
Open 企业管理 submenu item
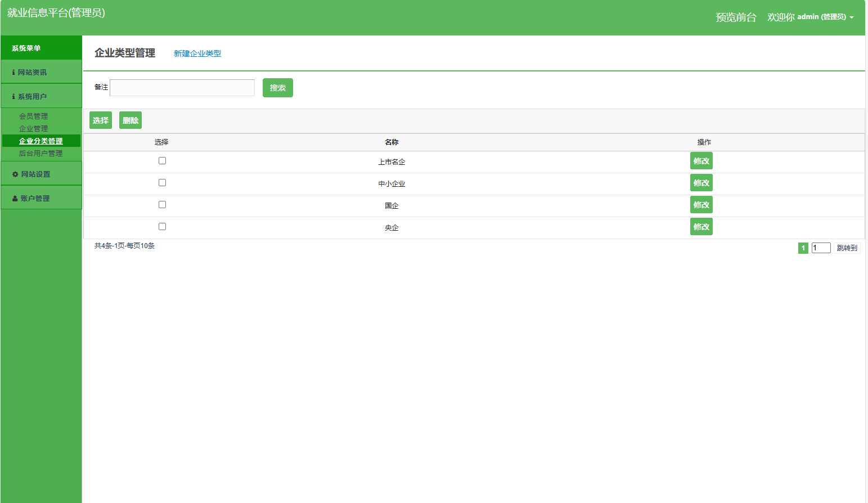pos(34,129)
